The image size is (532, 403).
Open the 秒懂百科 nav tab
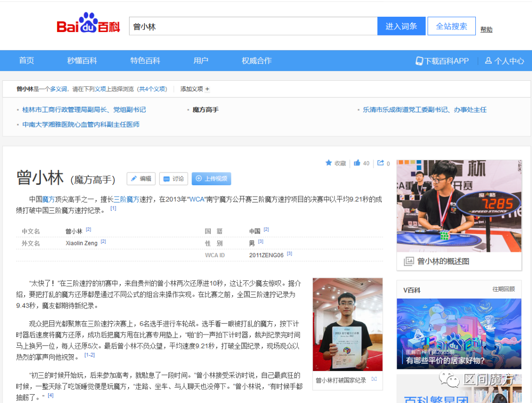[x=82, y=61]
